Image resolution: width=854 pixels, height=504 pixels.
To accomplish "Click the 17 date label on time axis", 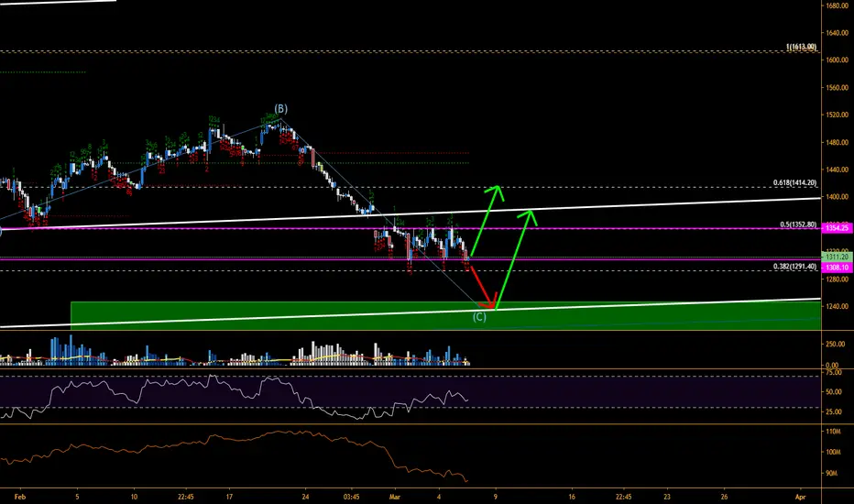I will point(229,497).
